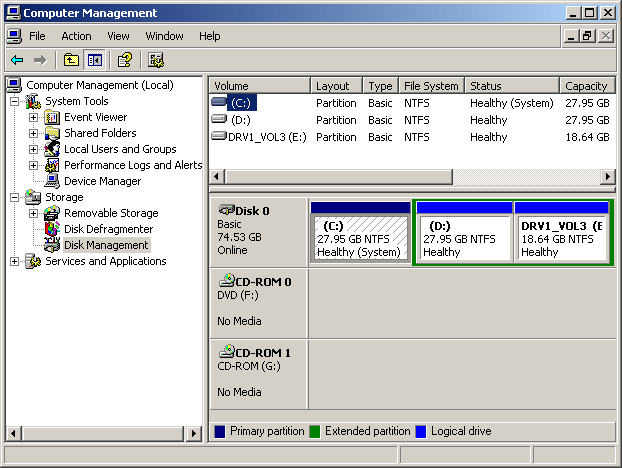
Task: Click Performance Logs and Alerts icon
Action: [52, 165]
